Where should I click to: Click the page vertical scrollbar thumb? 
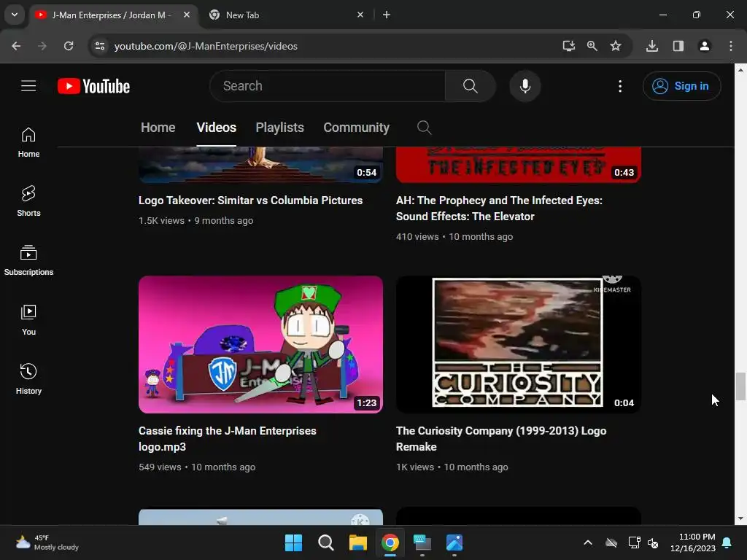740,386
